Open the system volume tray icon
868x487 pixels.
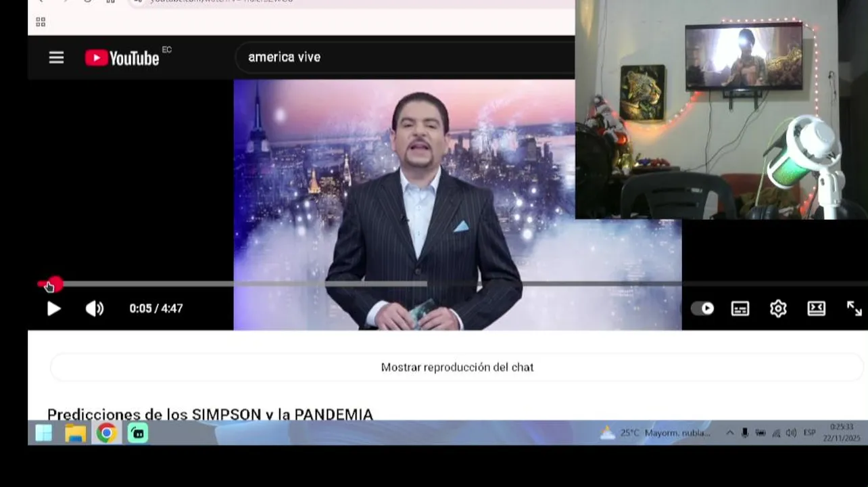point(791,433)
